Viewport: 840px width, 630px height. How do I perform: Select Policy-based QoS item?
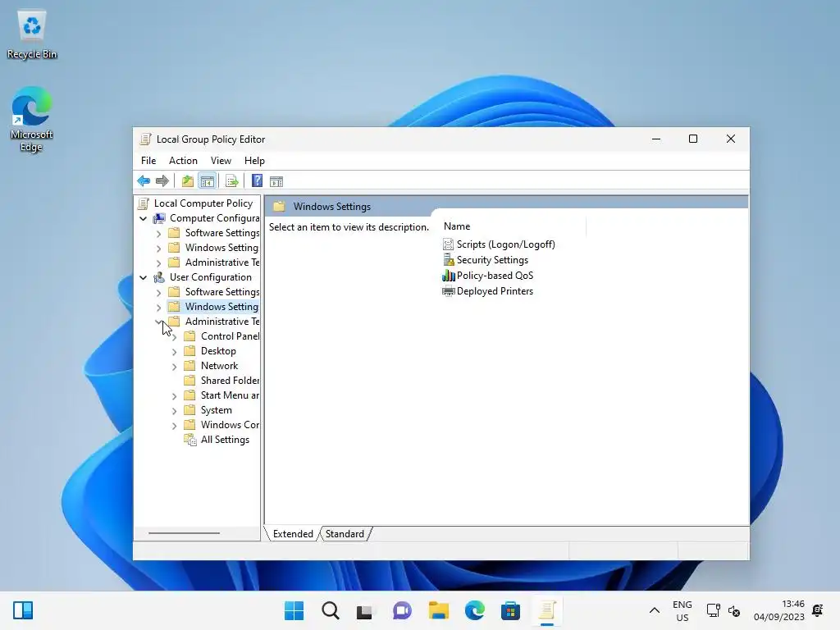(487, 276)
